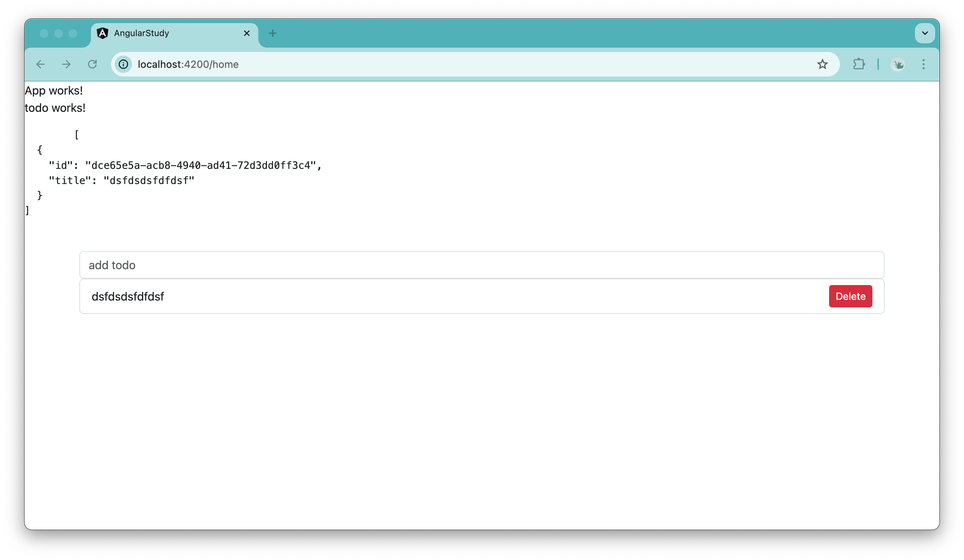Click the green fullscreen traffic light

[73, 34]
